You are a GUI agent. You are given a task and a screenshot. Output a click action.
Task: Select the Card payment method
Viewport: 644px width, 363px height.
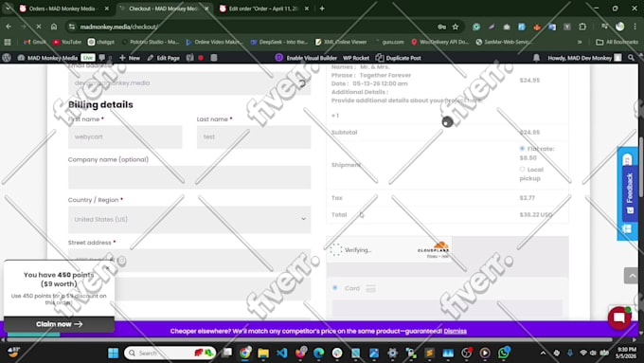click(x=335, y=288)
